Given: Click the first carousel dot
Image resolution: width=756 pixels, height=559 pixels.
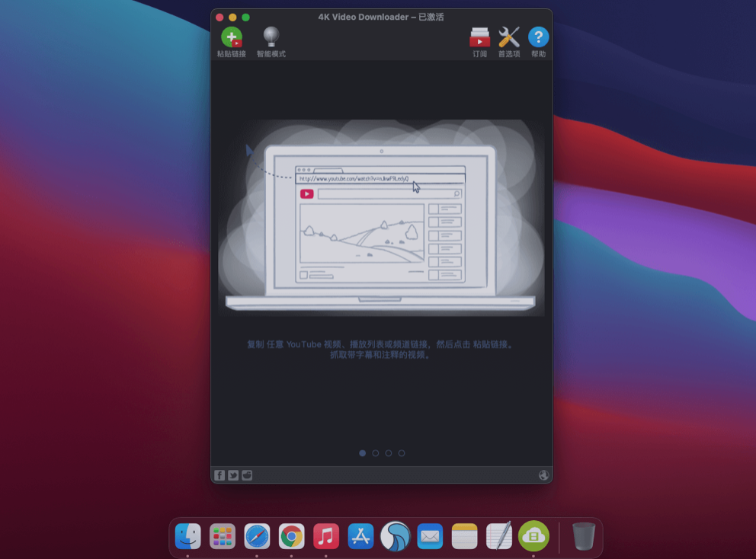Looking at the screenshot, I should click(x=362, y=452).
